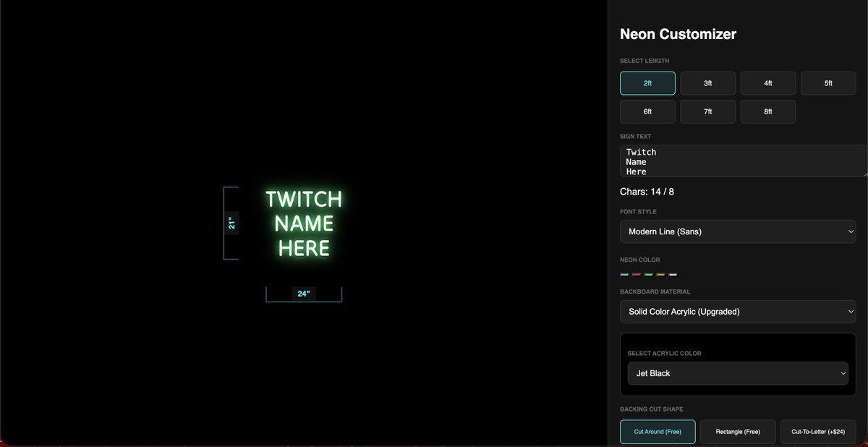Open the Jet Black acrylic color dropdown
The image size is (868, 447).
pos(738,373)
